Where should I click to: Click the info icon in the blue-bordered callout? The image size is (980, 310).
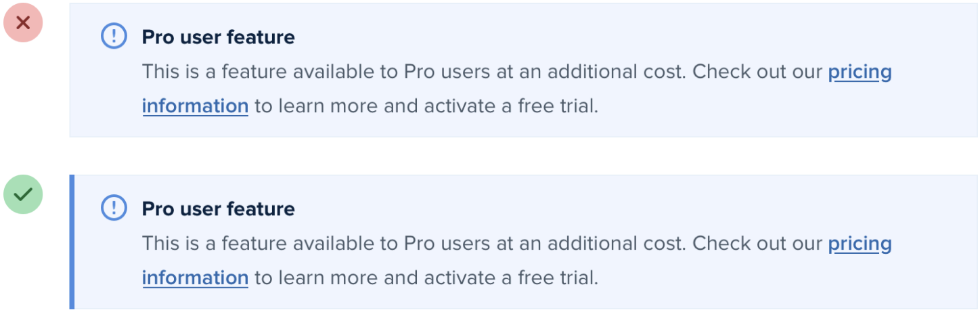coord(114,208)
